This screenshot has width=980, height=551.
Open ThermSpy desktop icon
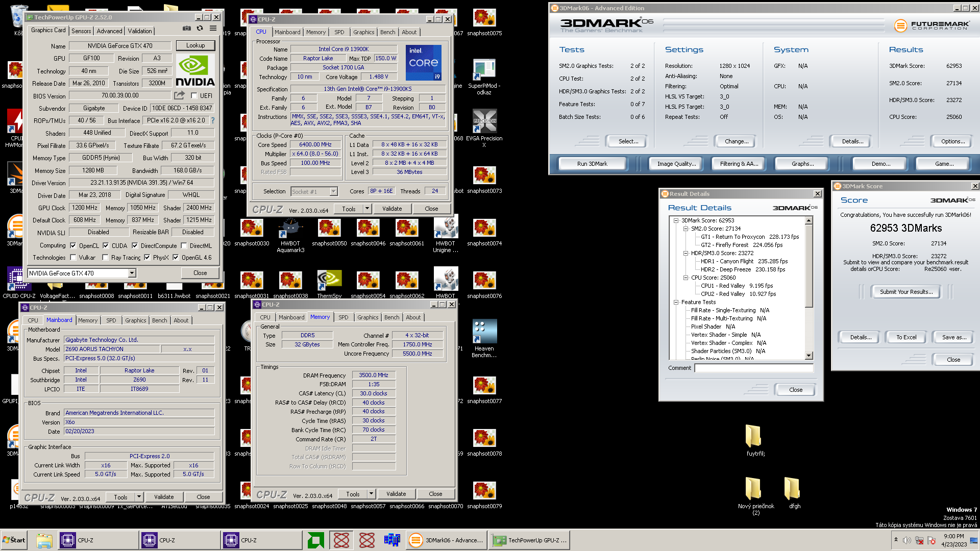pos(329,284)
